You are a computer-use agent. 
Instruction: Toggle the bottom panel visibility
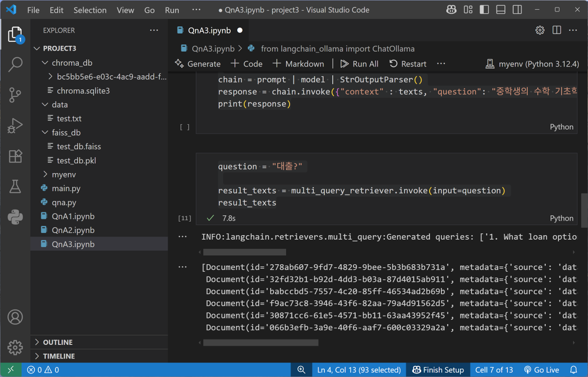pyautogui.click(x=501, y=10)
